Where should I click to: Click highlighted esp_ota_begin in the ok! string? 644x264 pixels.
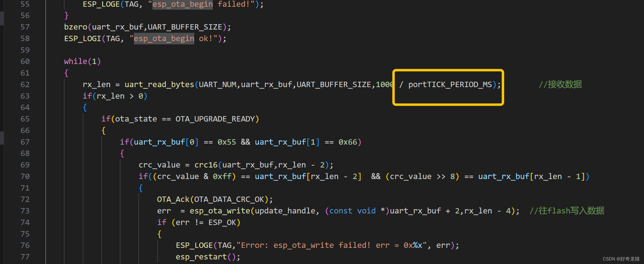(x=164, y=39)
